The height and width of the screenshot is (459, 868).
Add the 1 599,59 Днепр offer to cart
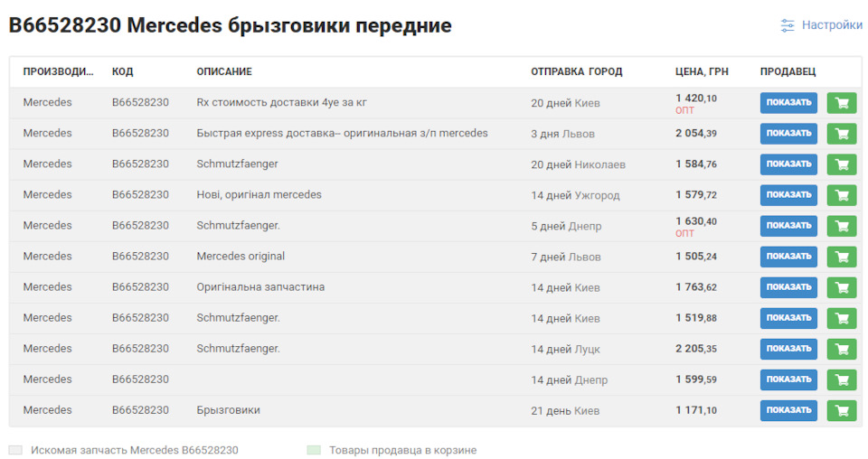842,379
